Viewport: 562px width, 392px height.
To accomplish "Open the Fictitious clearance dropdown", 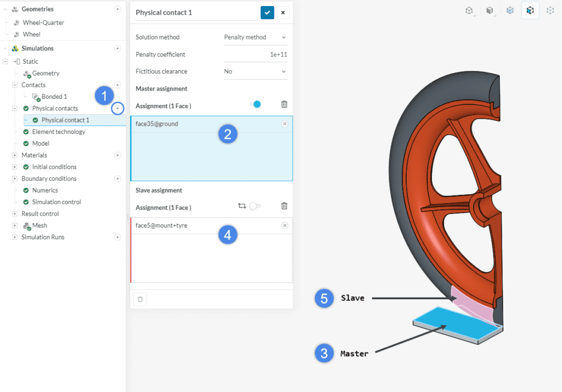I will click(255, 71).
